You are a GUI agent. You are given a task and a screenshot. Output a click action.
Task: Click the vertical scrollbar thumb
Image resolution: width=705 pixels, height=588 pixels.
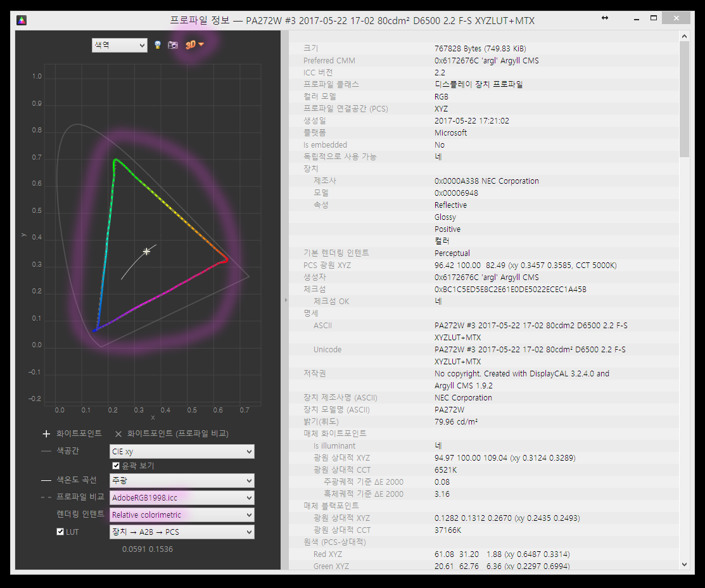(x=684, y=98)
